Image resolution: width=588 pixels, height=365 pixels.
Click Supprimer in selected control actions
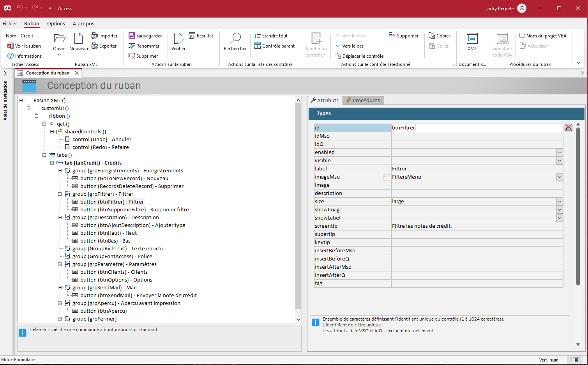(x=404, y=36)
